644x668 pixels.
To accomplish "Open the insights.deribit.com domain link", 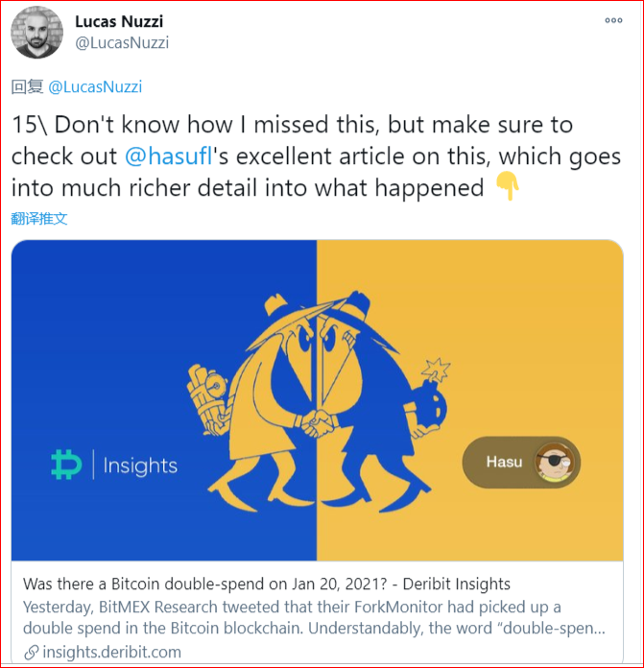I will (x=113, y=652).
